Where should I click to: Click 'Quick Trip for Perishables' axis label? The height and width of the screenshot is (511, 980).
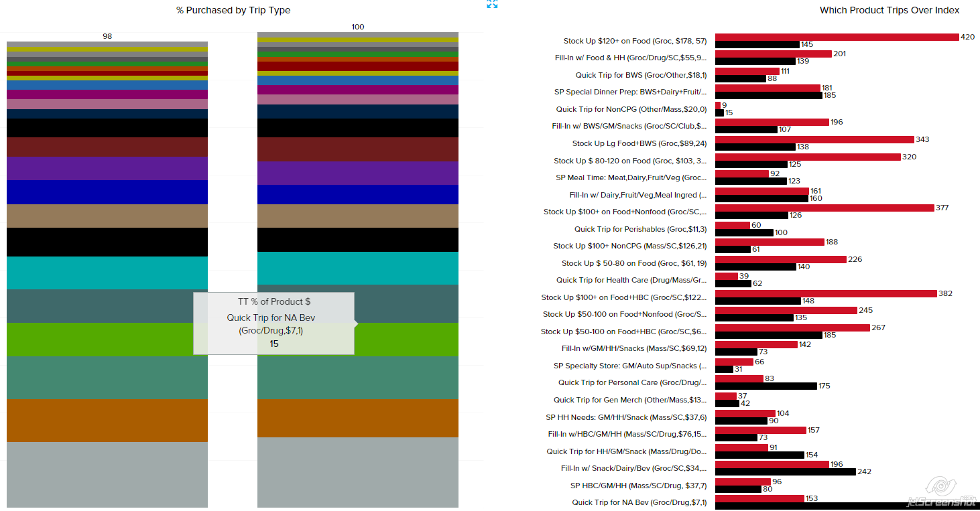640,229
